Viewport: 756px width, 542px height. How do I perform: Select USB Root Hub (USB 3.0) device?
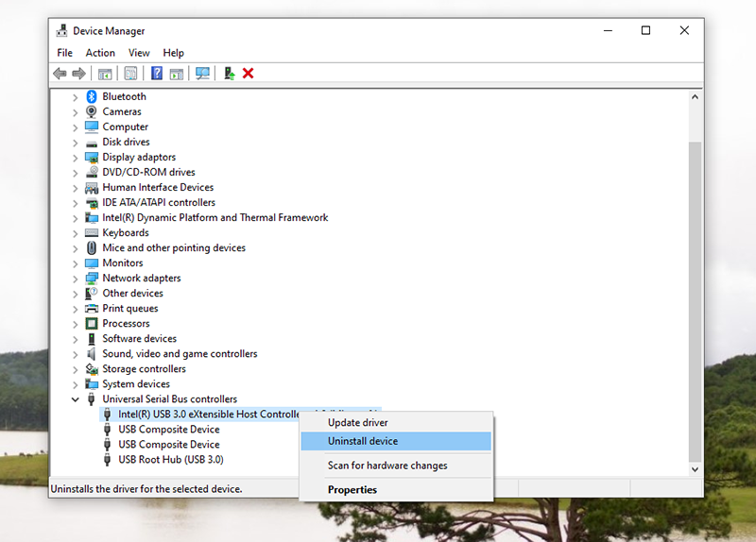point(171,460)
